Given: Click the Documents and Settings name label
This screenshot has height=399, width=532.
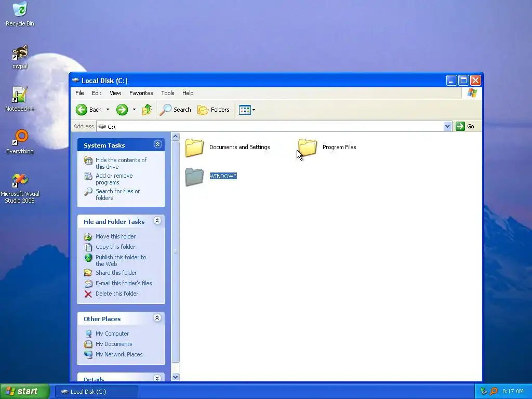Looking at the screenshot, I should (239, 147).
